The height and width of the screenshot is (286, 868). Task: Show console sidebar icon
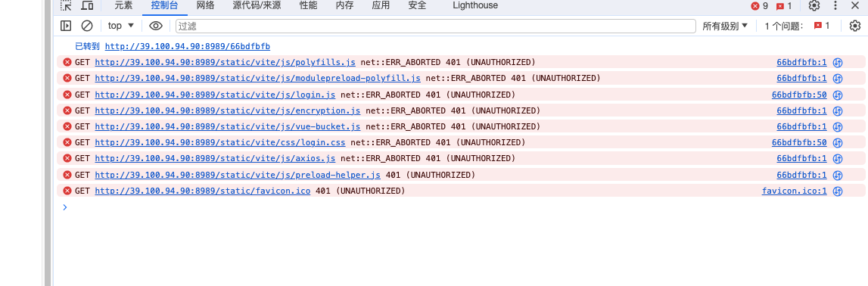[66, 26]
